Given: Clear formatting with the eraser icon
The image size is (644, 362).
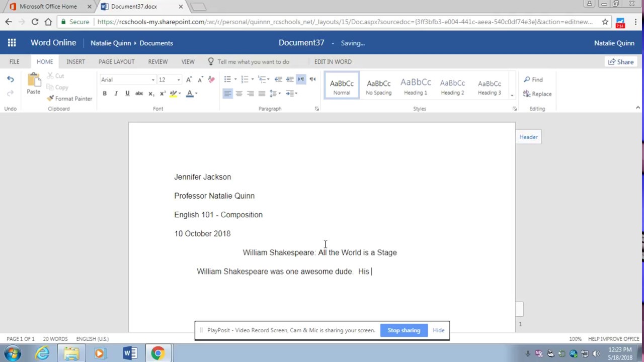Looking at the screenshot, I should point(211,79).
